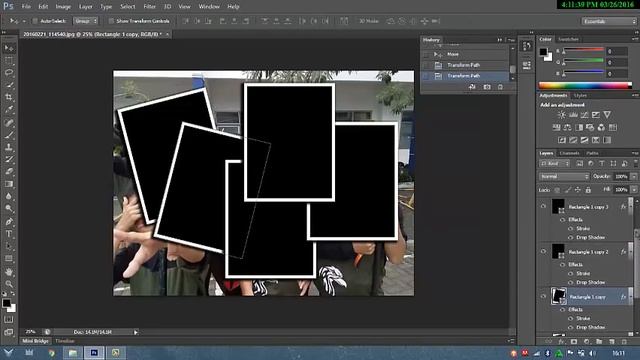Toggle Drop Shadow effect on Rectangle 1 copy 2

pyautogui.click(x=571, y=282)
